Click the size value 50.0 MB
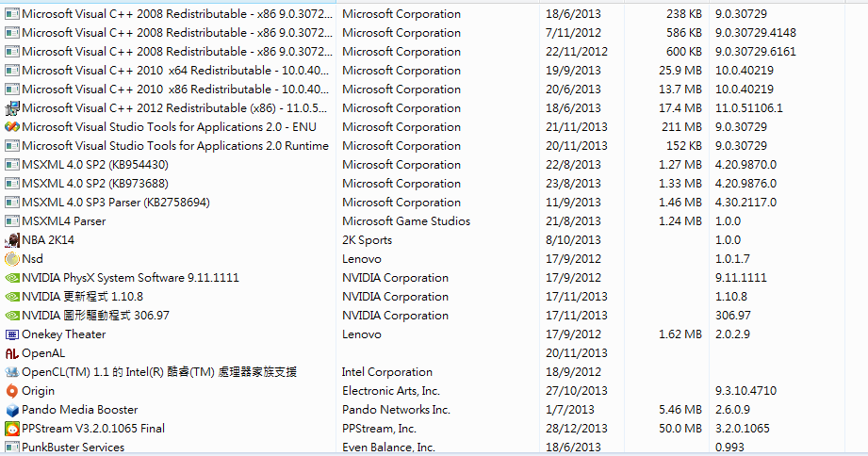 click(x=680, y=429)
